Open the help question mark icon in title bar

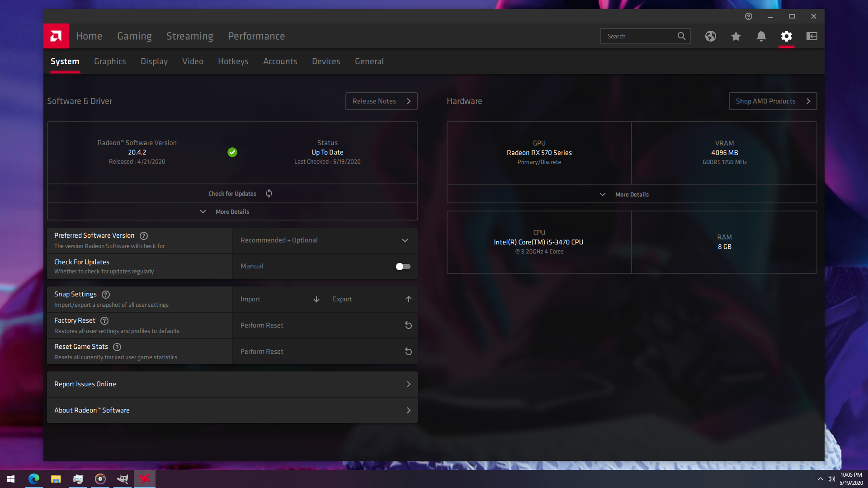749,16
